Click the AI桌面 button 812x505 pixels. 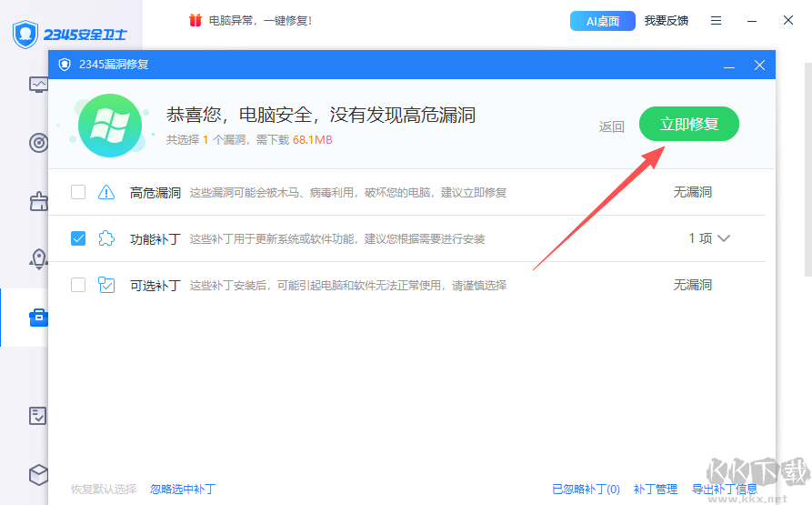(602, 20)
